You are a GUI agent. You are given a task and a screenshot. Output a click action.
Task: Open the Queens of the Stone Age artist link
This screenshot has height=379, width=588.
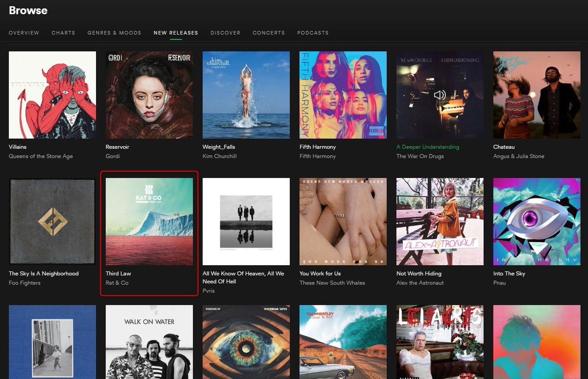(41, 156)
